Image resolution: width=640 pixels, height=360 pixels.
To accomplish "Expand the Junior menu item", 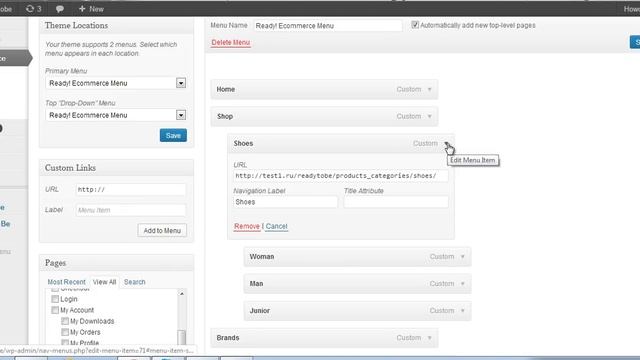I will tap(462, 311).
